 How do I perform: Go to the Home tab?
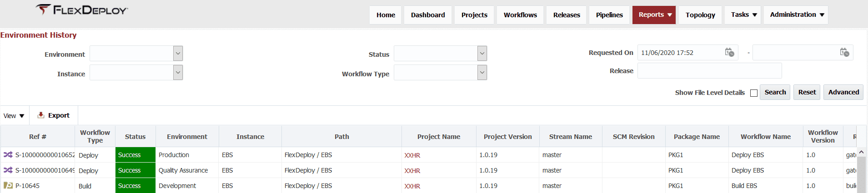(386, 15)
